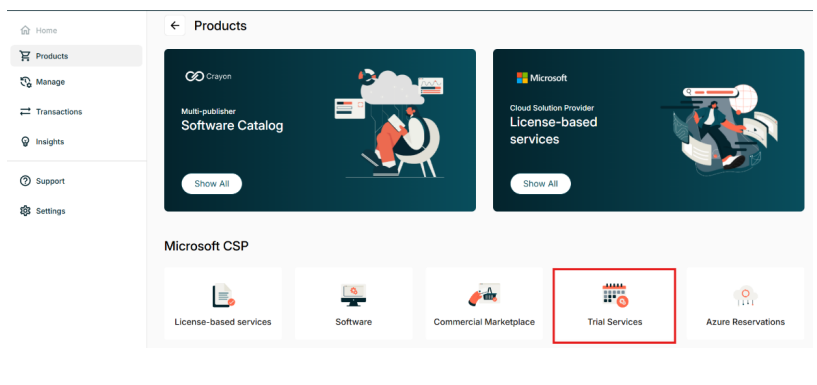Click the 'Multi-publisher' banner text

tap(208, 111)
